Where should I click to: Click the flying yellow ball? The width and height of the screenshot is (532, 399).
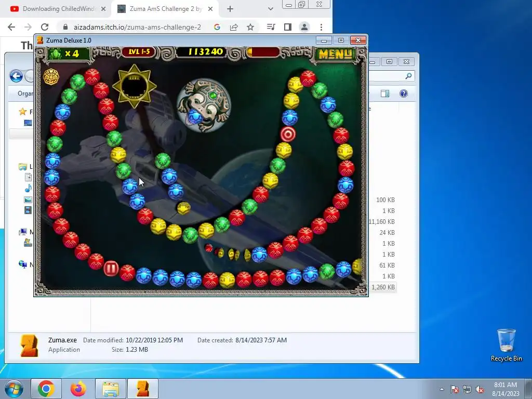coord(183,208)
